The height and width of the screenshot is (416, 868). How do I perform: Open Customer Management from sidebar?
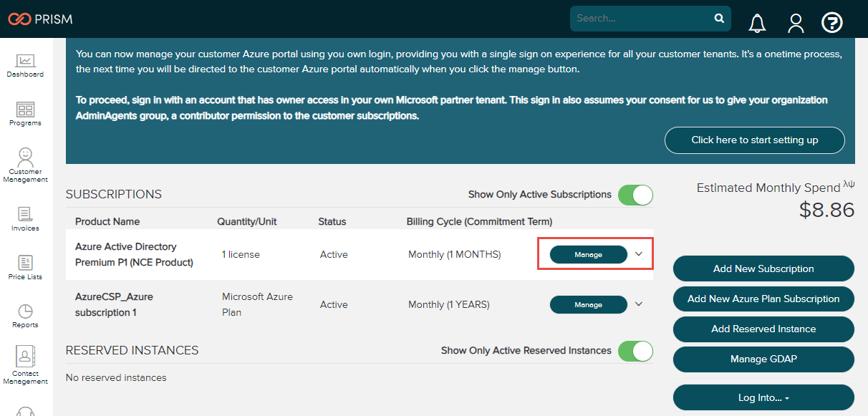26,165
